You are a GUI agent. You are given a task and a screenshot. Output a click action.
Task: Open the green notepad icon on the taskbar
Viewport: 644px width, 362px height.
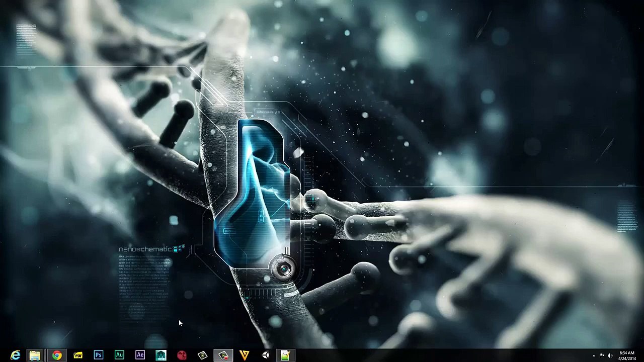[x=285, y=355]
